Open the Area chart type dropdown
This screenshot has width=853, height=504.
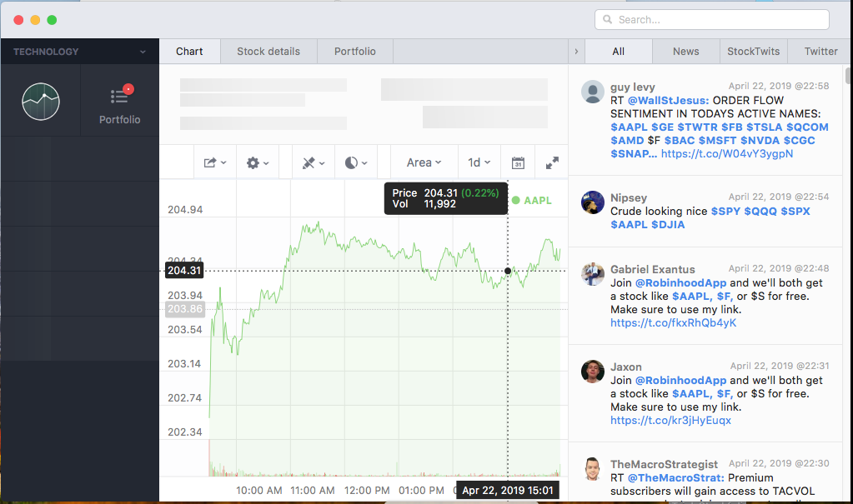coord(424,163)
